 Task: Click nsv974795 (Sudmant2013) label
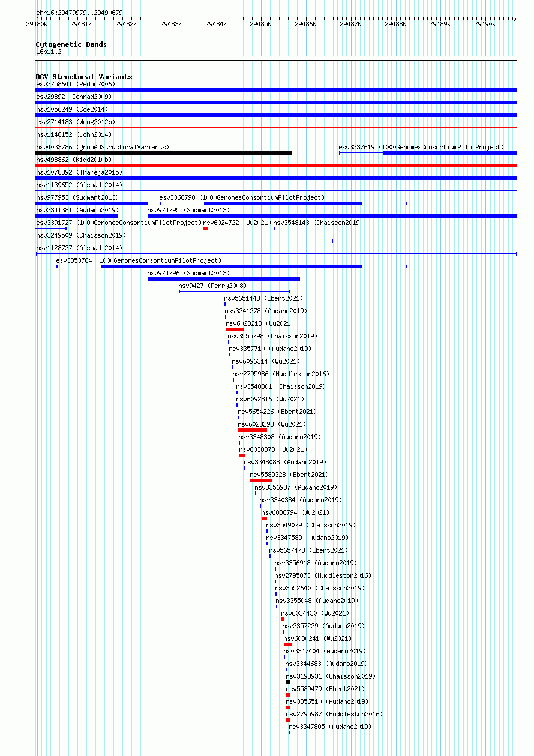(x=189, y=210)
